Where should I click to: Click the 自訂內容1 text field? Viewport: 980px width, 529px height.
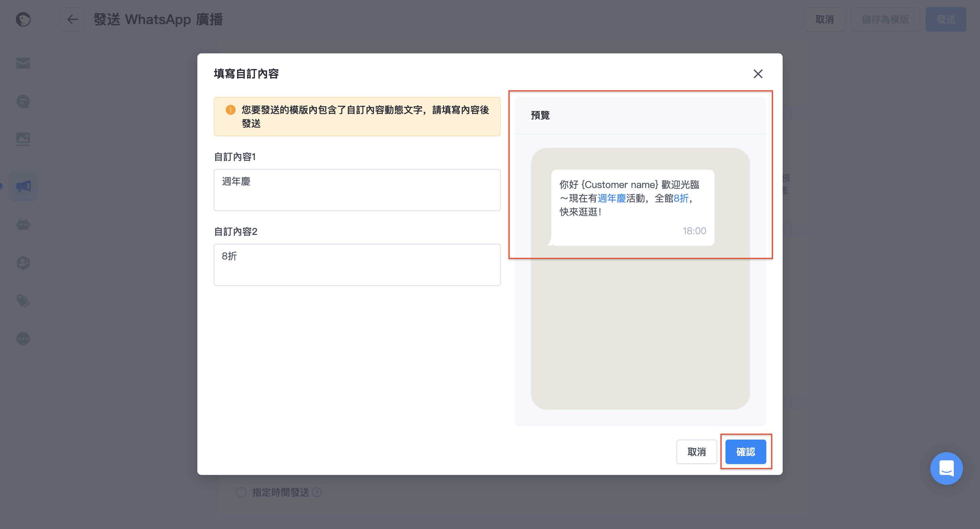(x=357, y=190)
